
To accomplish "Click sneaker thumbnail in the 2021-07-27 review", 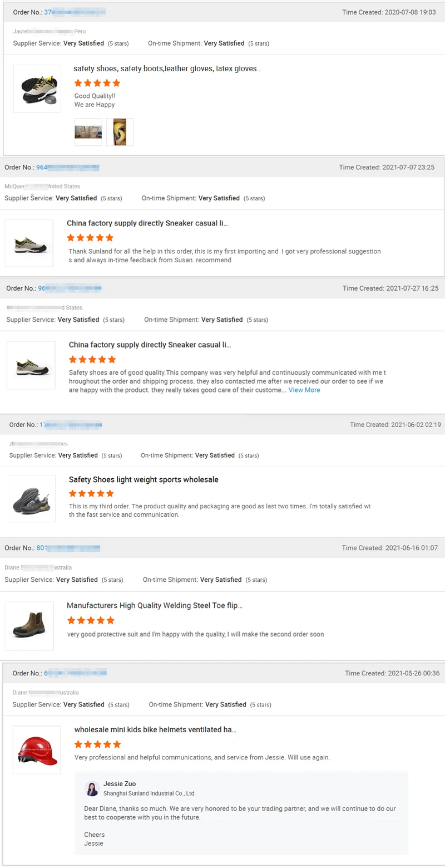I will click(31, 365).
